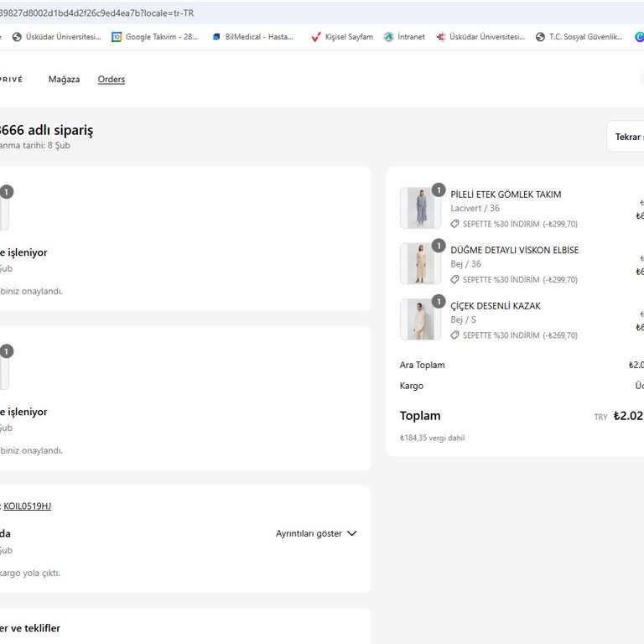Open the ÇİÇEK DESENLİ KAZAK thumbnail

(420, 319)
